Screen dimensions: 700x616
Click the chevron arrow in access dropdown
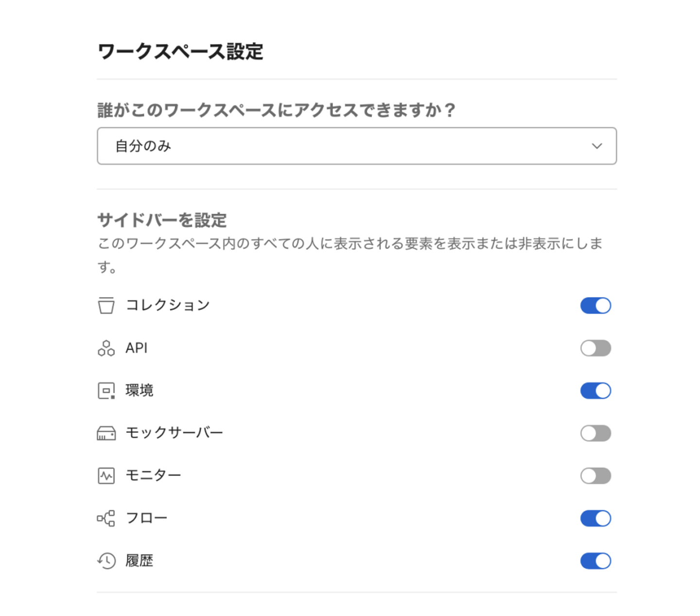(597, 146)
